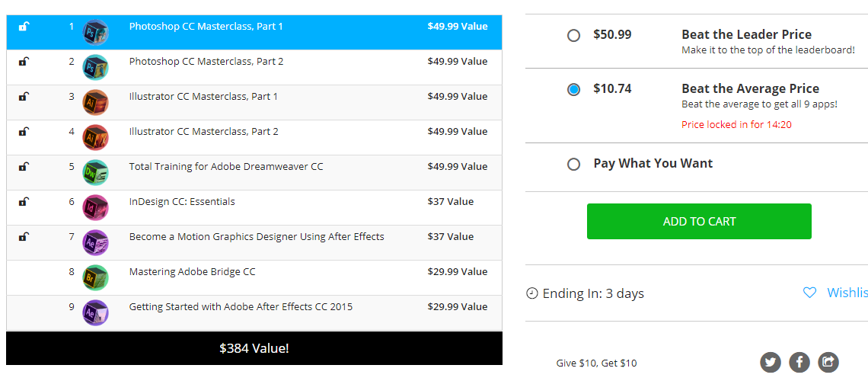Click the Dreamweaver CC course icon
Screen dimensions: 868x381
[95, 172]
